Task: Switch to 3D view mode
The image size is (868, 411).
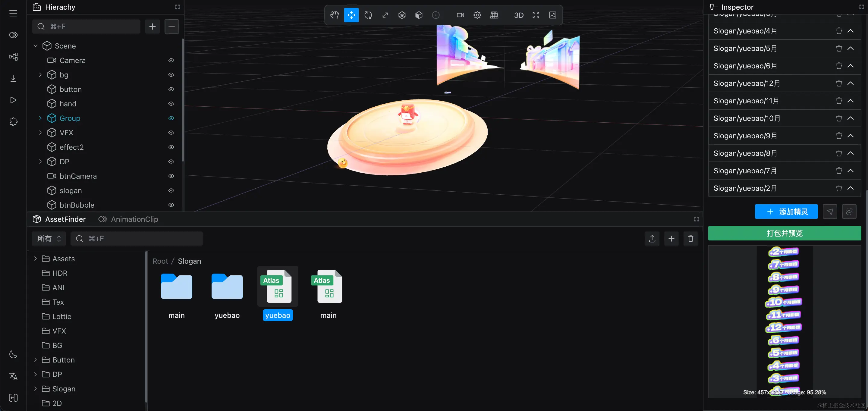Action: point(519,15)
